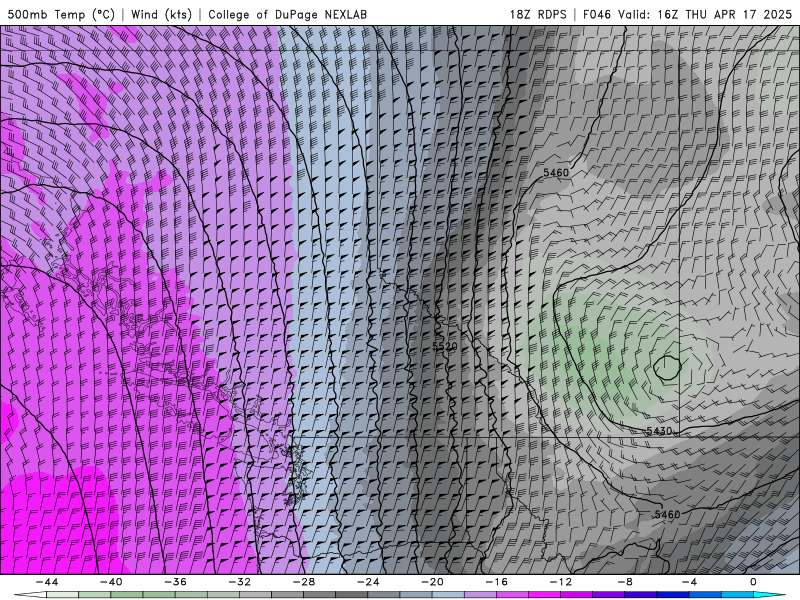The image size is (800, 600).
Task: Click the '-44' colorbar label
Action: tap(47, 582)
